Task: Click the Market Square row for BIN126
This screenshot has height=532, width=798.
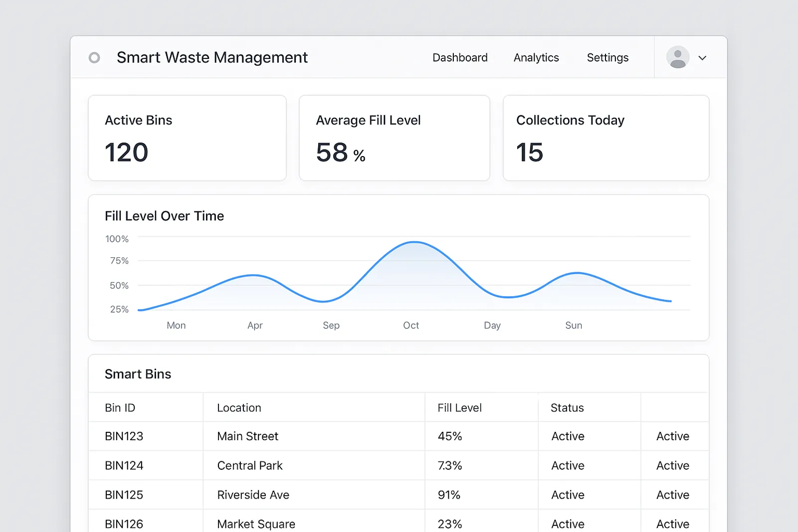Action: [255, 524]
